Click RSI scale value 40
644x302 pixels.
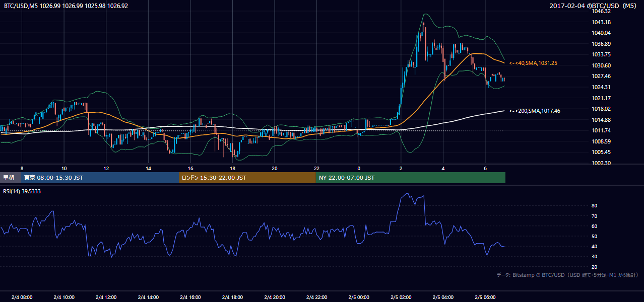(595, 247)
